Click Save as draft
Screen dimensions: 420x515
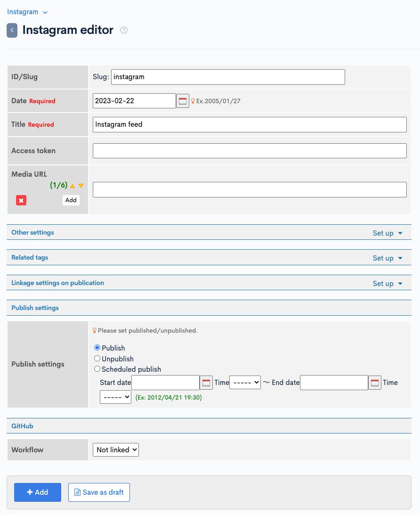click(99, 492)
